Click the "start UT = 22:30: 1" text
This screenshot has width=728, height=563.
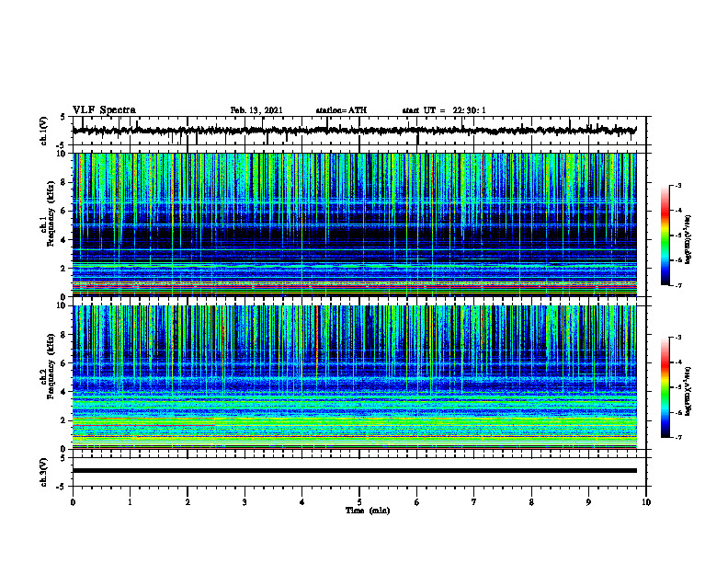click(x=444, y=110)
